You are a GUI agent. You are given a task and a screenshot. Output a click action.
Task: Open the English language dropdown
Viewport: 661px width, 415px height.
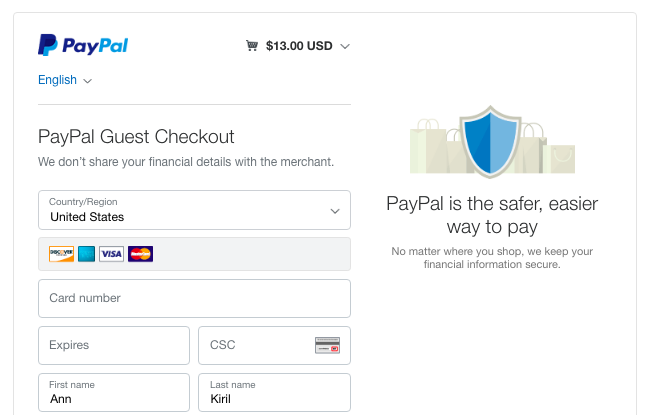click(65, 80)
